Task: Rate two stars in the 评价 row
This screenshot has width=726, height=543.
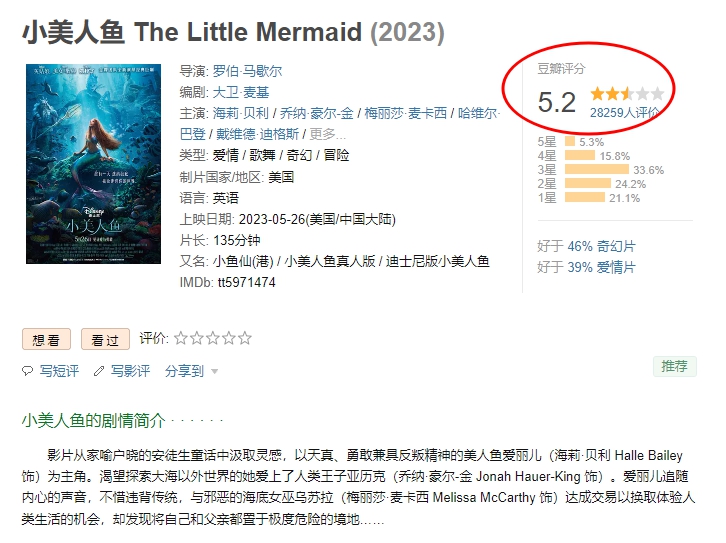Action: [x=197, y=338]
